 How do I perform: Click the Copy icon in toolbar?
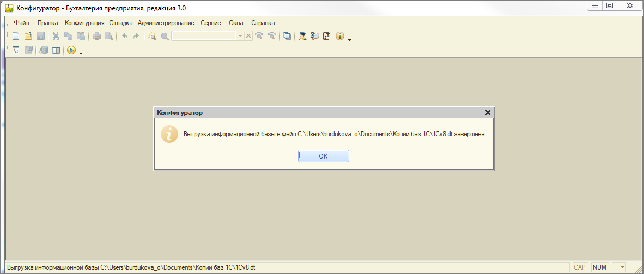click(68, 36)
